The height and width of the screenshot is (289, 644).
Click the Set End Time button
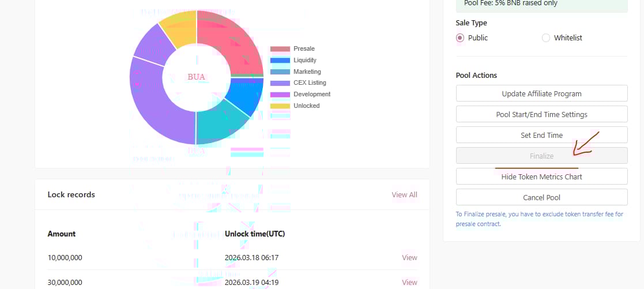[541, 135]
